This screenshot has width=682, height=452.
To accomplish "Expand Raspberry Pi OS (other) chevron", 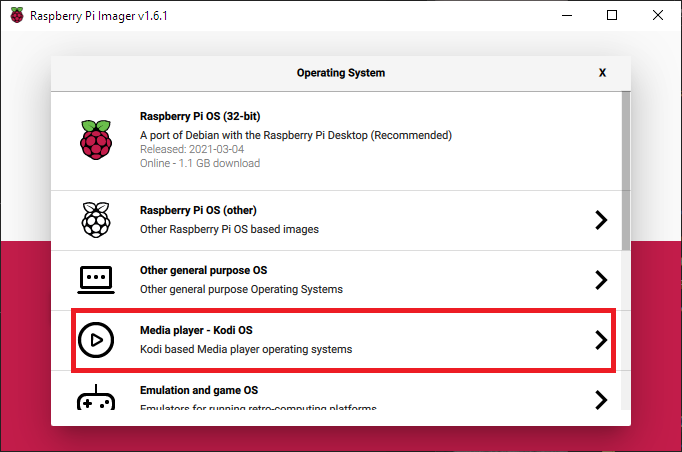I will tap(600, 220).
